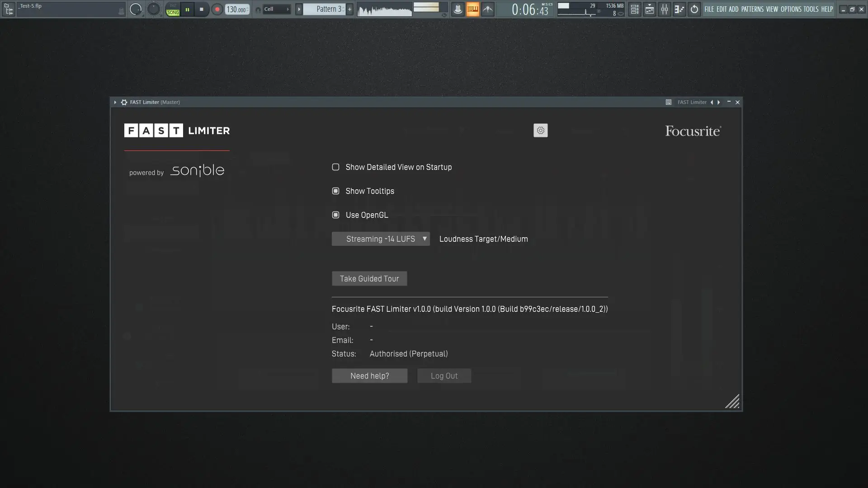The height and width of the screenshot is (488, 868).
Task: Open the OPTIONS menu
Action: tap(791, 9)
